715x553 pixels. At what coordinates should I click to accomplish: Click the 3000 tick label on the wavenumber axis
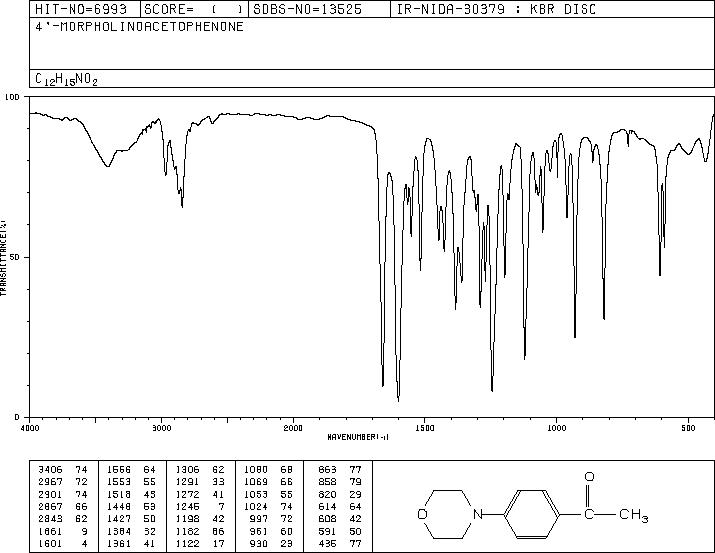point(161,428)
